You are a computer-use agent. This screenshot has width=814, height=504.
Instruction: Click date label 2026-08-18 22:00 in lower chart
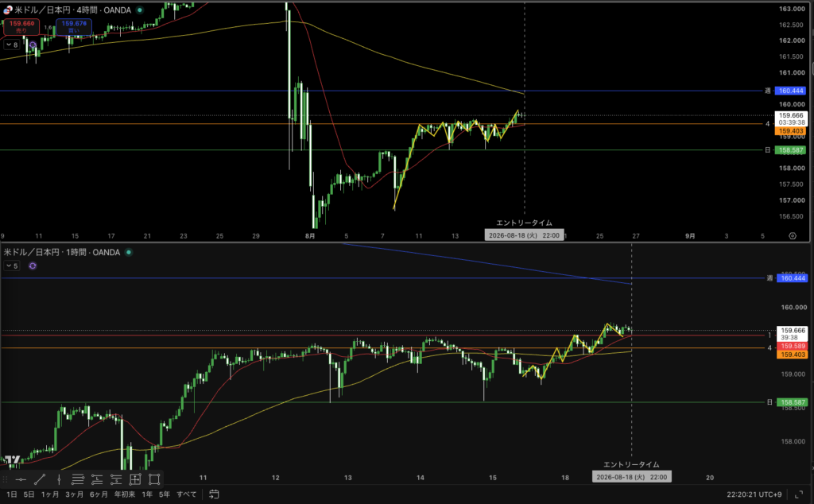(632, 477)
